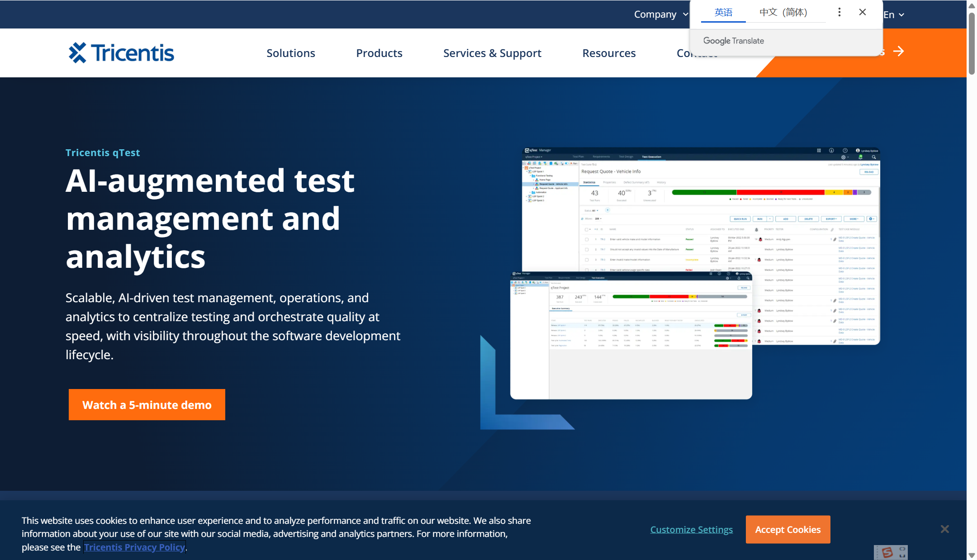This screenshot has height=560, width=977.
Task: Open Services & Support menu
Action: tap(492, 53)
